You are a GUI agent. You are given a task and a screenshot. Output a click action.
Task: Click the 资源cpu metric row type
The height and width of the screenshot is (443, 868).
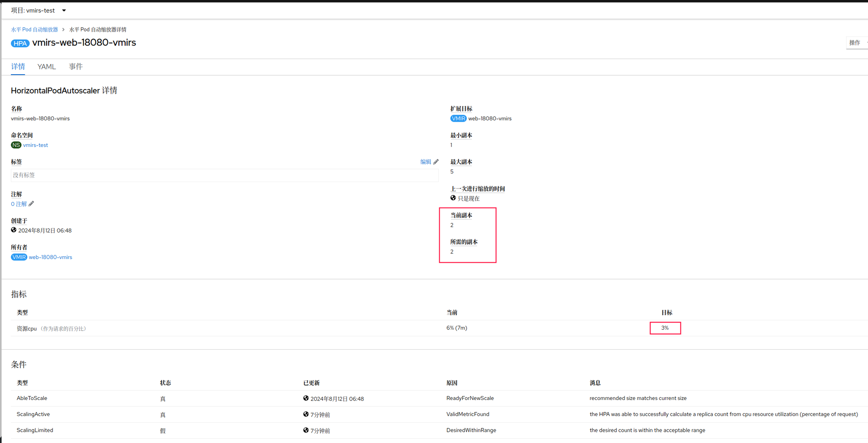52,328
